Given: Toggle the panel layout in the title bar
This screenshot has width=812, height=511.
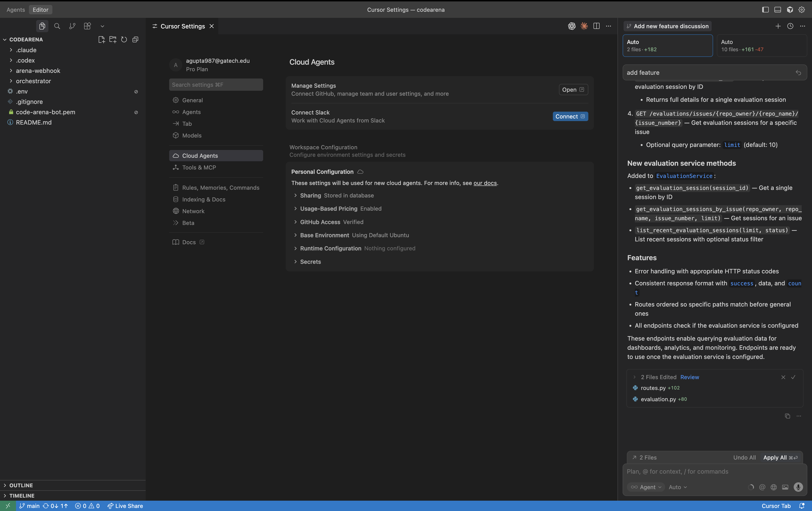Looking at the screenshot, I should point(778,10).
